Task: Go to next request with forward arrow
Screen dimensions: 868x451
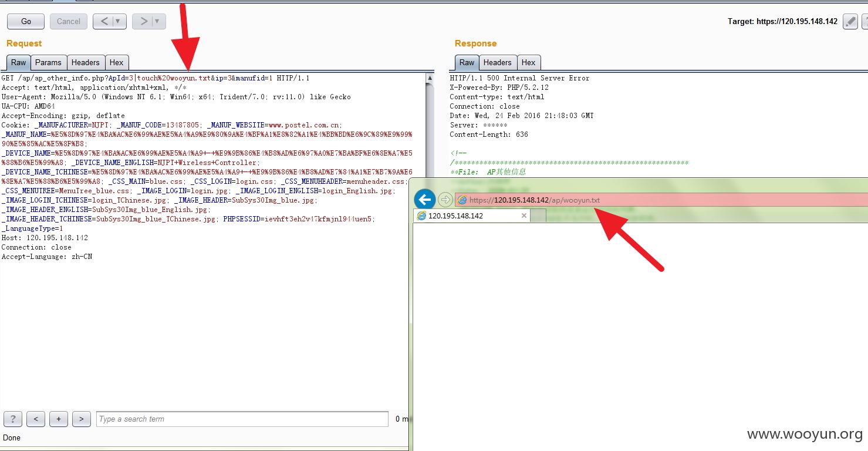Action: coord(143,21)
